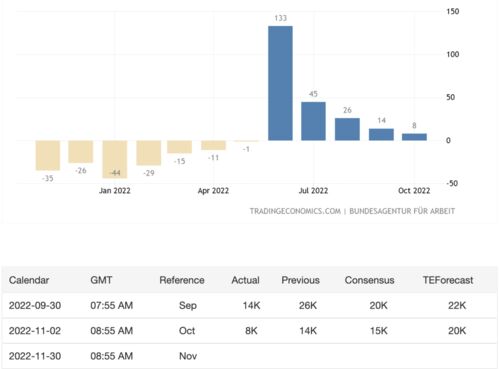500x369 pixels.
Task: Click the Actual column header
Action: click(x=245, y=280)
